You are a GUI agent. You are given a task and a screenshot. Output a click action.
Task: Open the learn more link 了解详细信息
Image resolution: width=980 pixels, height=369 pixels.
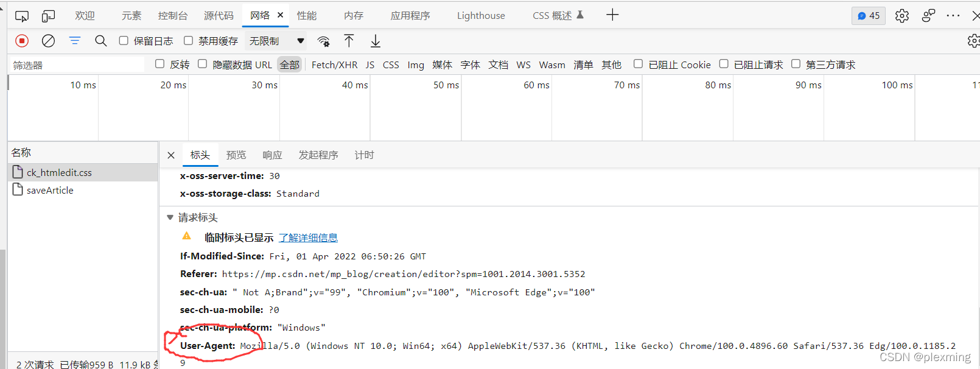(x=308, y=237)
